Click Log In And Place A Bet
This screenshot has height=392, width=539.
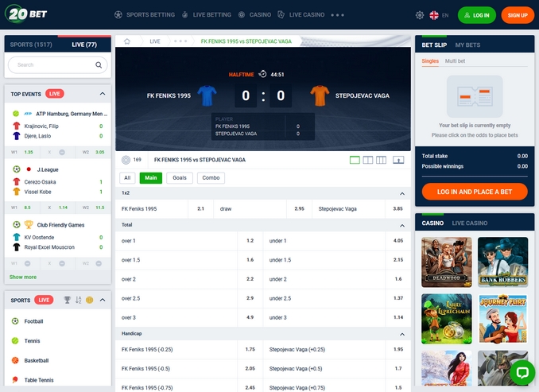coord(475,192)
